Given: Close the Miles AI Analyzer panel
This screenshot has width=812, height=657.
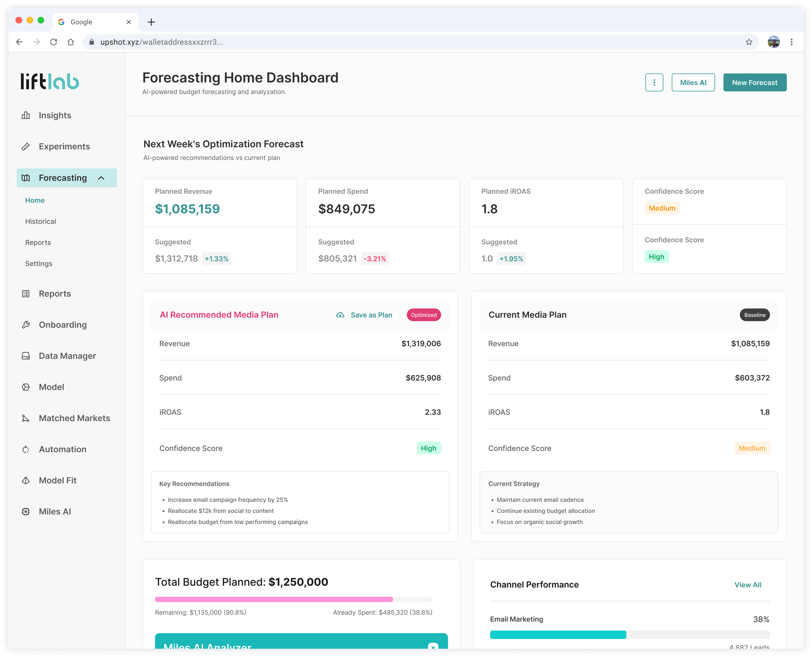Looking at the screenshot, I should coord(433,647).
